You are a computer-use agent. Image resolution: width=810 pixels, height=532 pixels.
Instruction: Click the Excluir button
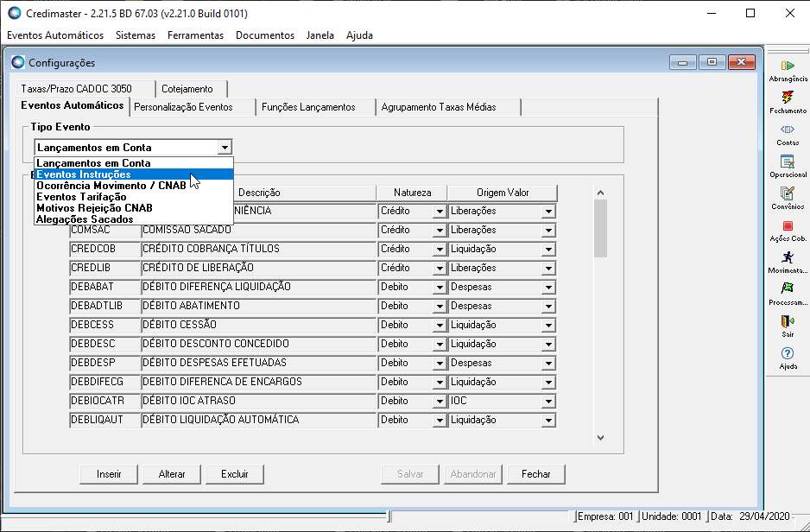tap(235, 474)
